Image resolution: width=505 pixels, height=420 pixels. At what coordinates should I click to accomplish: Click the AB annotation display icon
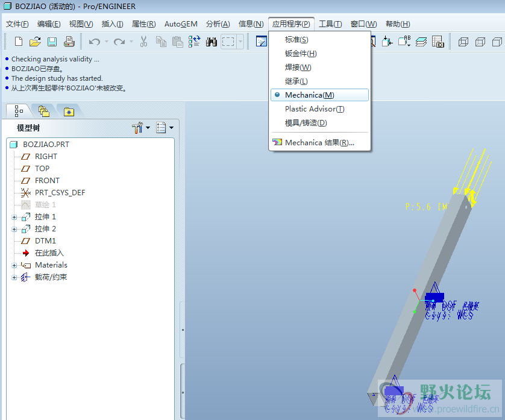404,41
